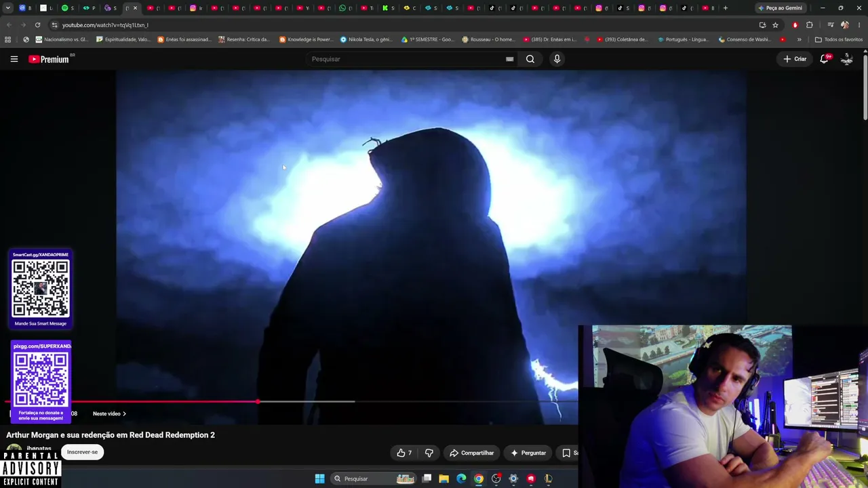Open Settings gear on the taskbar
868x488 pixels.
point(513,479)
